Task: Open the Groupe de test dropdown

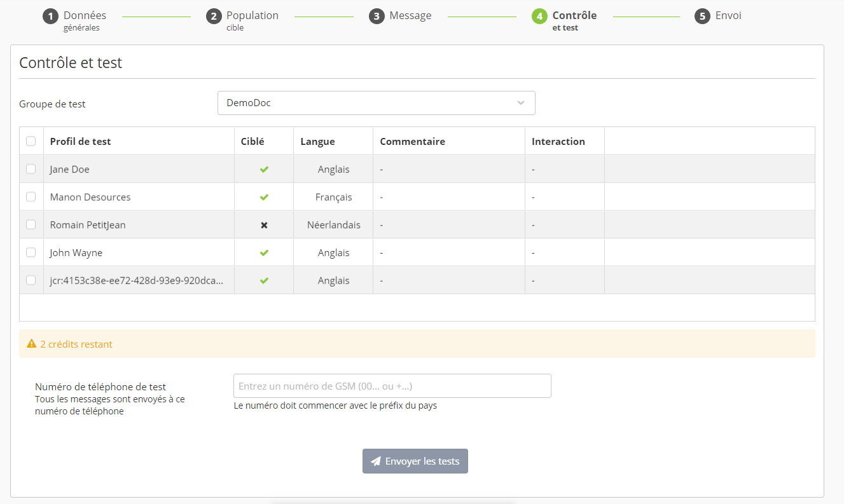Action: tap(375, 103)
